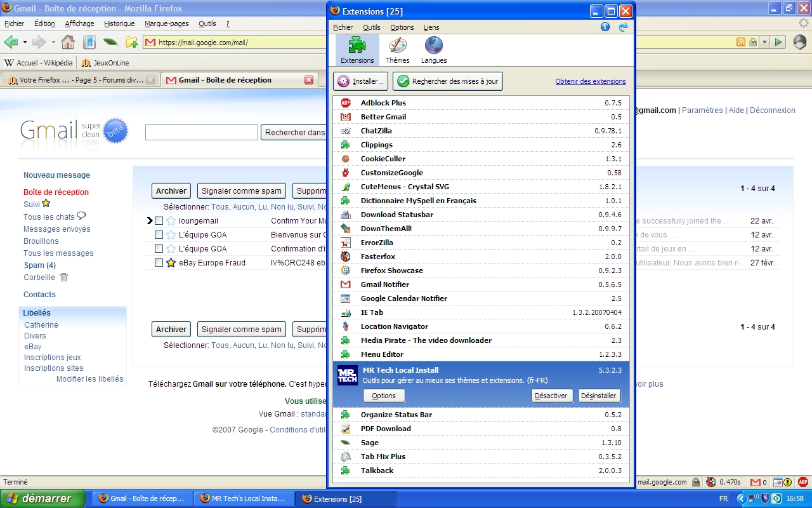Click the network connection icon in system tray

[754, 498]
